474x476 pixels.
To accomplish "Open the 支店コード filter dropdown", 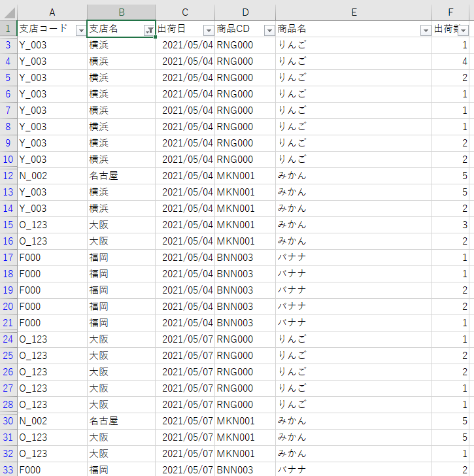I will 80,30.
